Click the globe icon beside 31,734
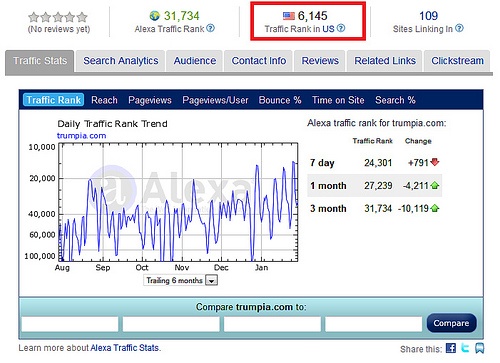Screen dimensions: 500x363 click(155, 16)
